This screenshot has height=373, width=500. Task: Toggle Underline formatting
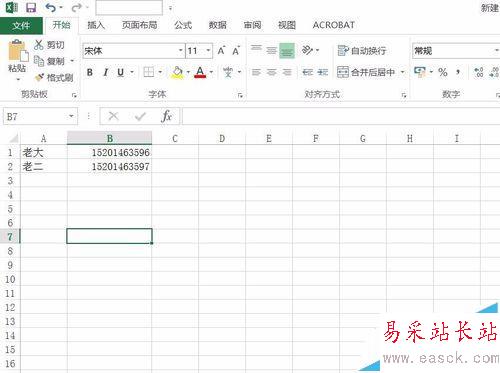pyautogui.click(x=120, y=72)
